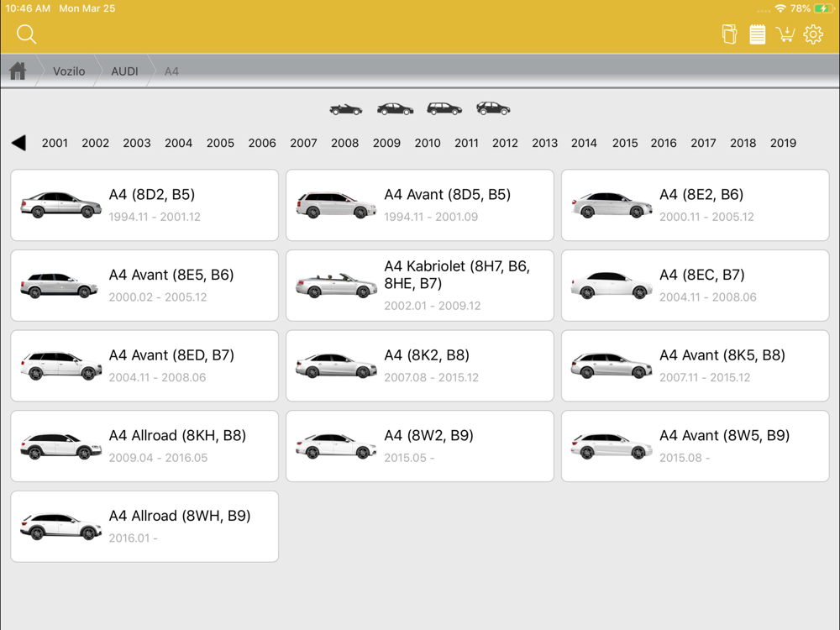Open A4 (8W2, B9) model card
Screen dimensions: 840x630
[x=420, y=446]
